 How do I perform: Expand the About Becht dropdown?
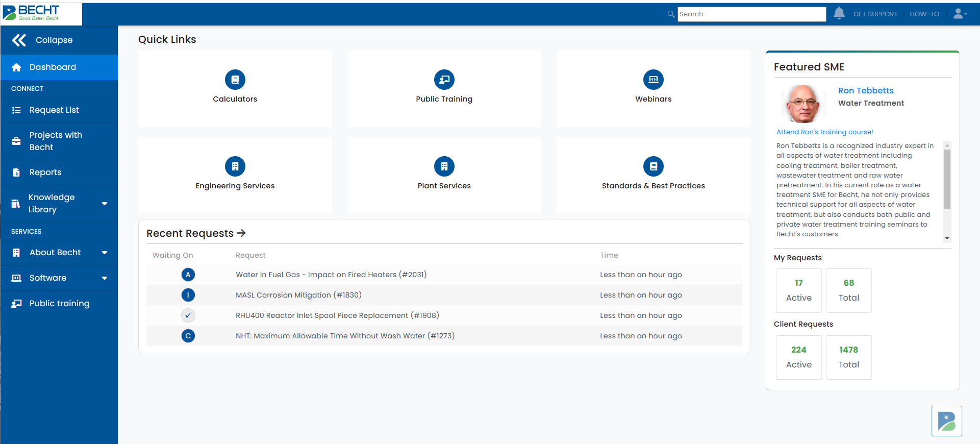(105, 253)
